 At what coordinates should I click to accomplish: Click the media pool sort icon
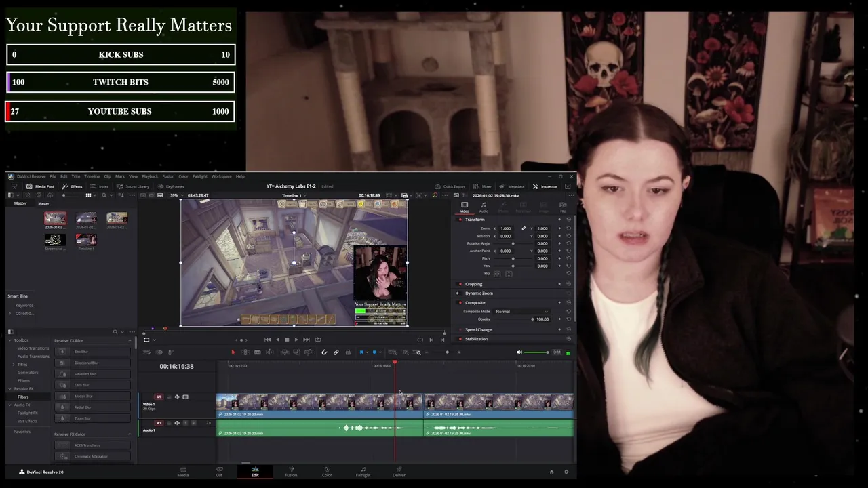coord(121,195)
